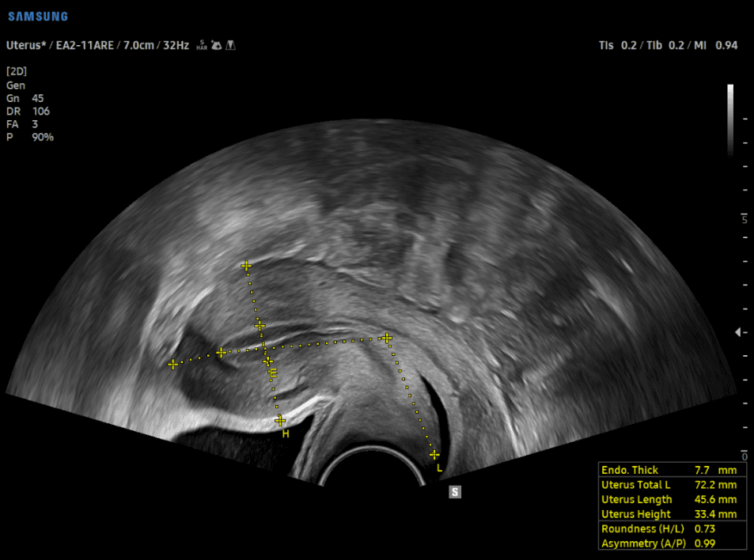
Task: Click the trapezoid scan-format icon in the header
Action: tap(231, 45)
